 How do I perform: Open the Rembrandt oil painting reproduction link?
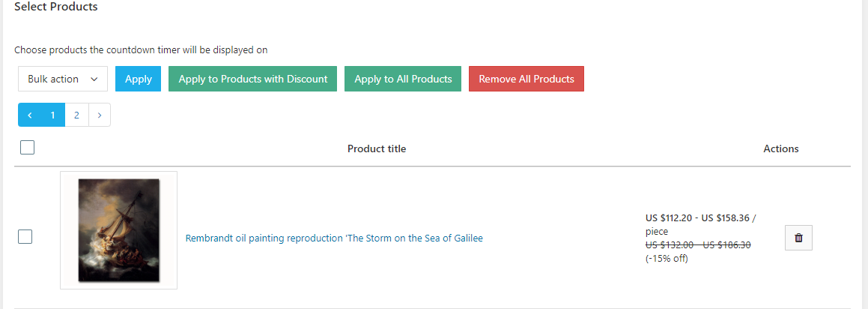[x=334, y=238]
